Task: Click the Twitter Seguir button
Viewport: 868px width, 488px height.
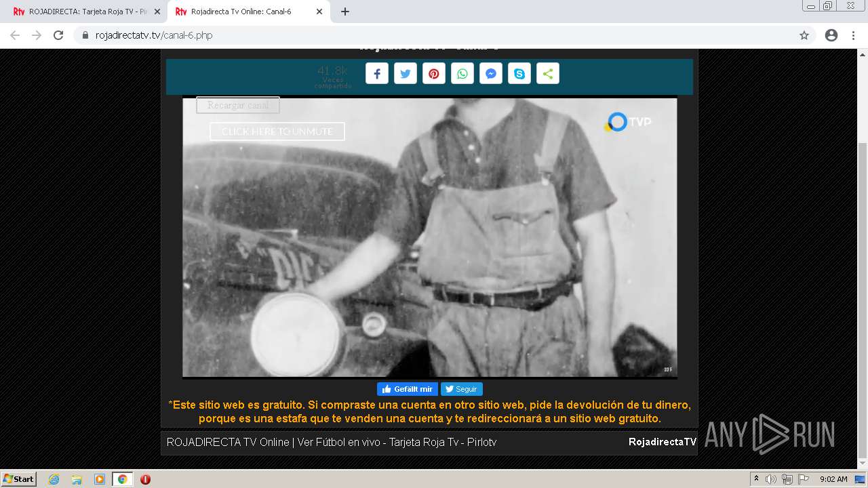Action: click(x=462, y=389)
